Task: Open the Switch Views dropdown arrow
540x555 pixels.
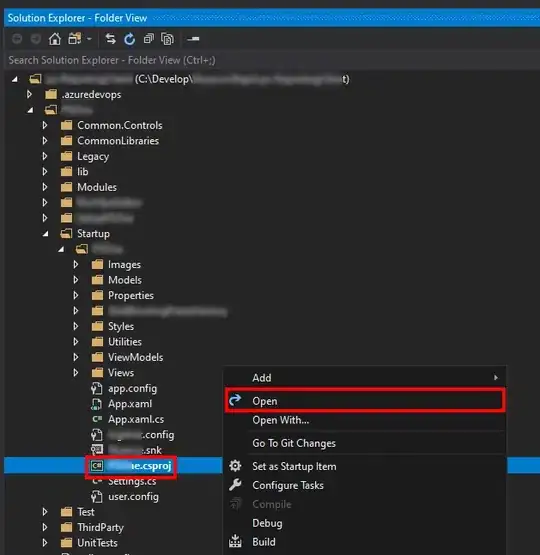Action: (x=89, y=39)
